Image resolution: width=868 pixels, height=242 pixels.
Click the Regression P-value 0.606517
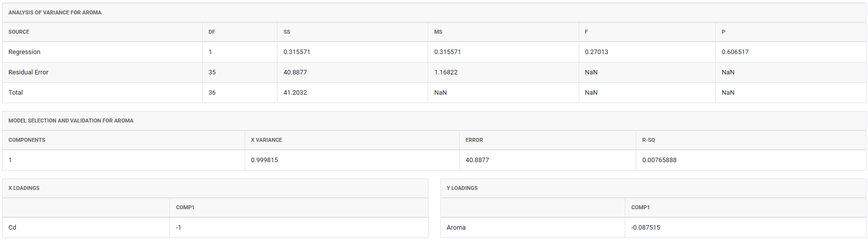[x=735, y=52]
